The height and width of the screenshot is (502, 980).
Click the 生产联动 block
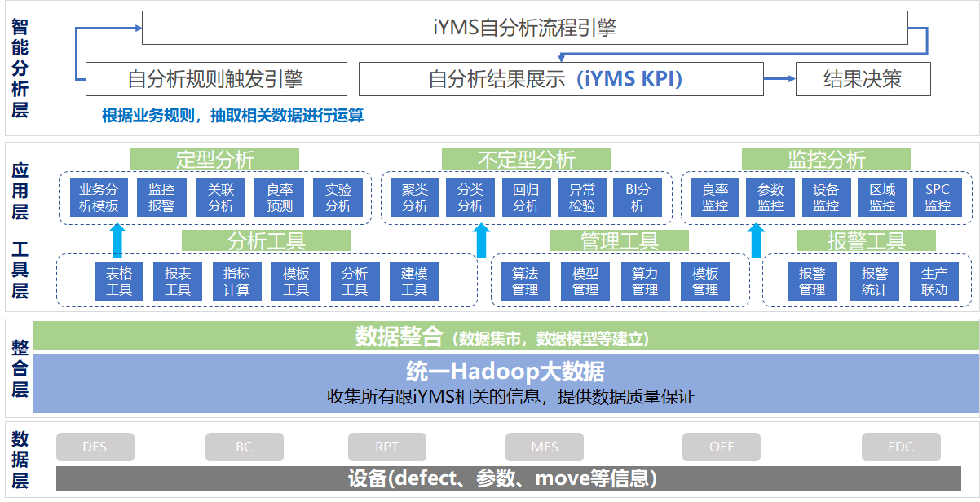[x=934, y=281]
